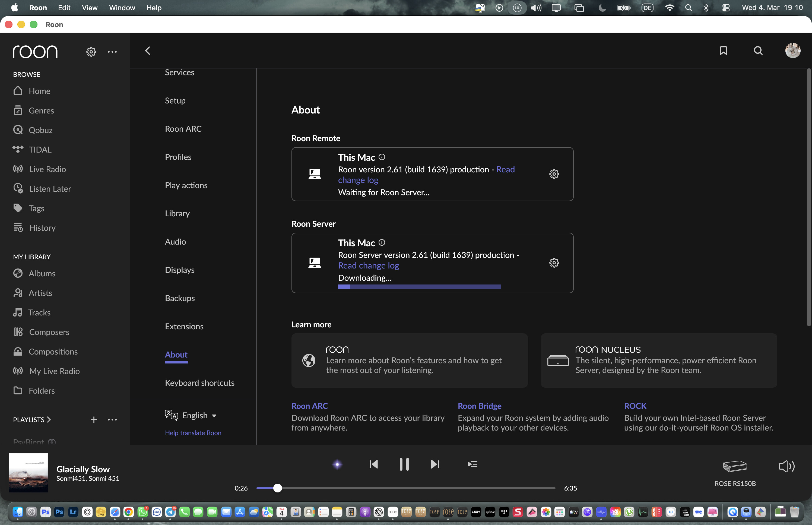Expand the PLAYLISTS section chevron
The width and height of the screenshot is (812, 525).
pyautogui.click(x=49, y=419)
